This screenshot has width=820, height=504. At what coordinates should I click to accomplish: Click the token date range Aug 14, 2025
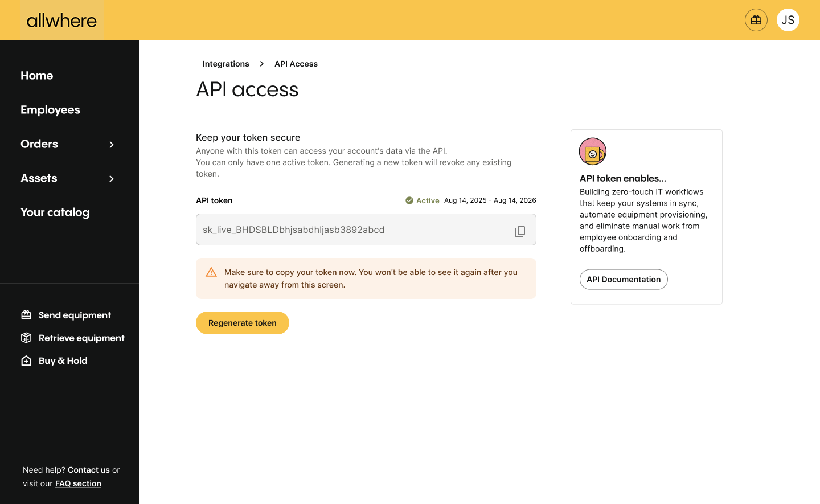[490, 200]
